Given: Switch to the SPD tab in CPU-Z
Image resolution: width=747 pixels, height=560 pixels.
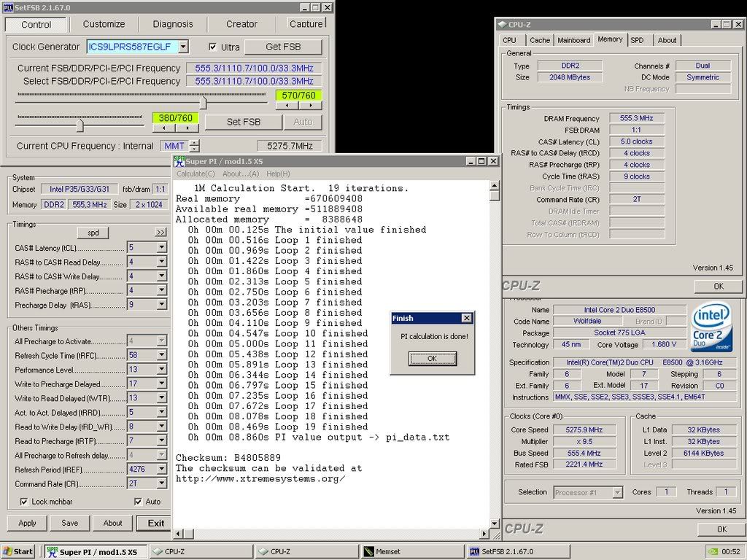Looking at the screenshot, I should (638, 41).
